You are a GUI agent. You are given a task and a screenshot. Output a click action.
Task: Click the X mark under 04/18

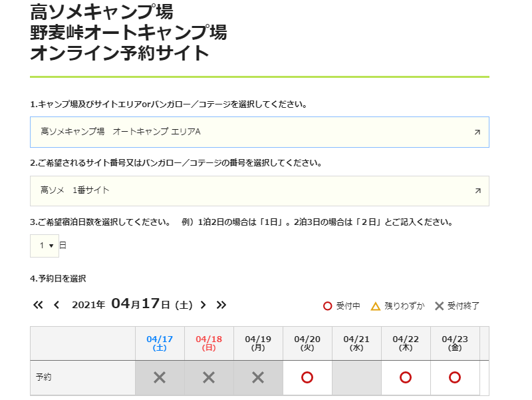coord(209,377)
